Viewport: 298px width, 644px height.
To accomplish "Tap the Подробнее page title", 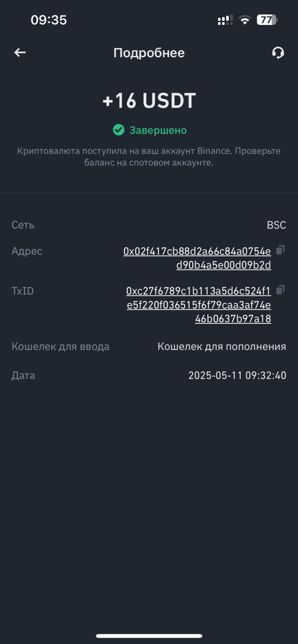I will tap(149, 53).
